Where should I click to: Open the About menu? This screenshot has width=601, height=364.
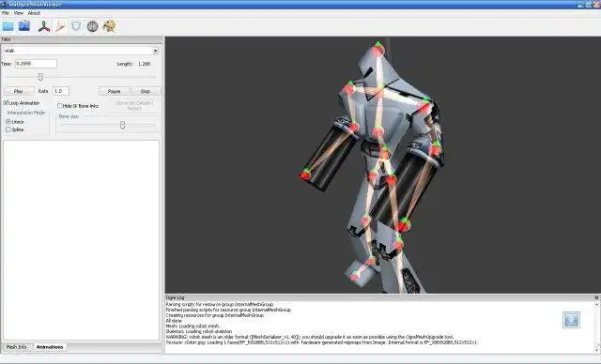tap(34, 13)
